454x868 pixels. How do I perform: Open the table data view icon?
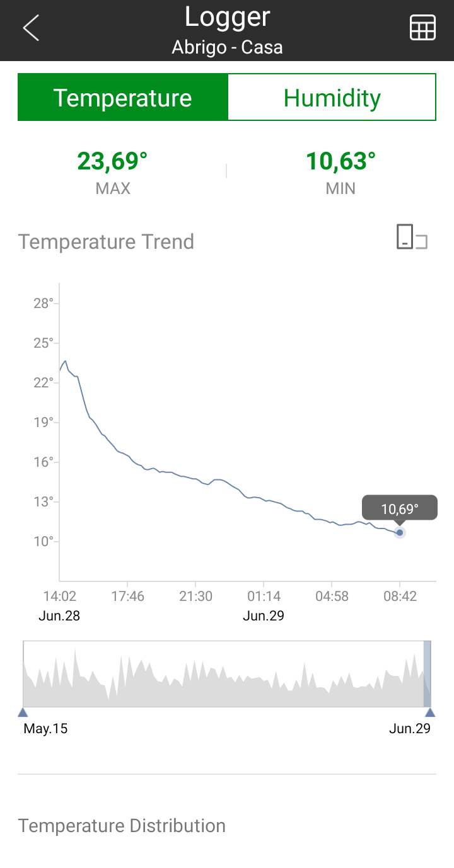[422, 28]
